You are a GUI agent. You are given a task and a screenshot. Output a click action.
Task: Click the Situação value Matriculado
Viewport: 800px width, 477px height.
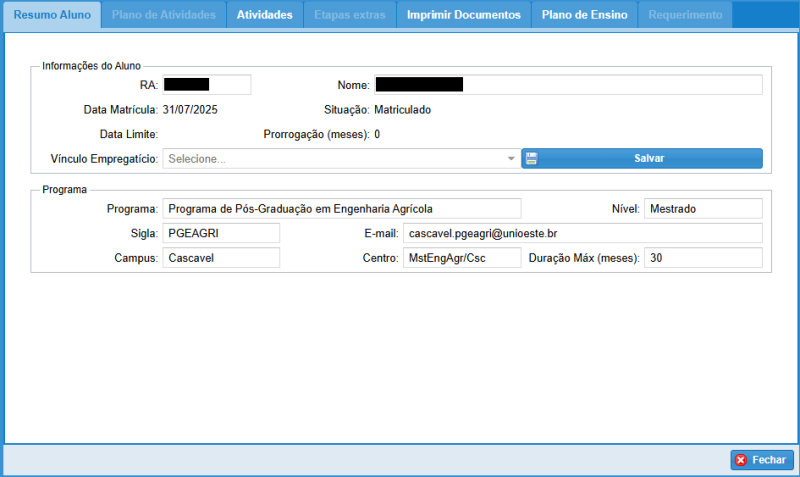click(403, 110)
